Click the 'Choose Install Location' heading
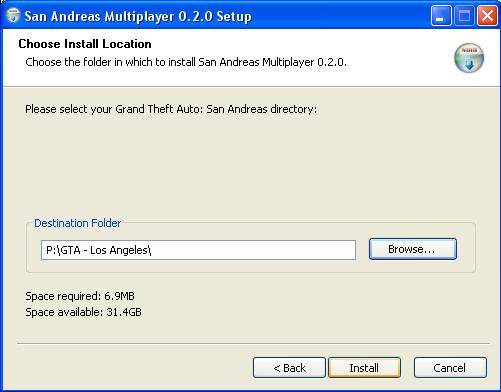 click(x=85, y=44)
